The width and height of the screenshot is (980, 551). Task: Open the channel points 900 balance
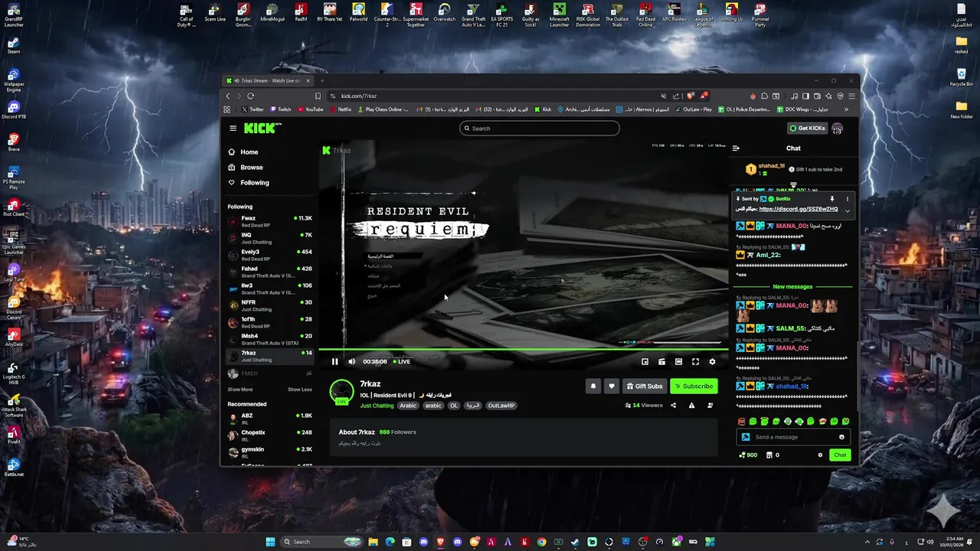[748, 455]
